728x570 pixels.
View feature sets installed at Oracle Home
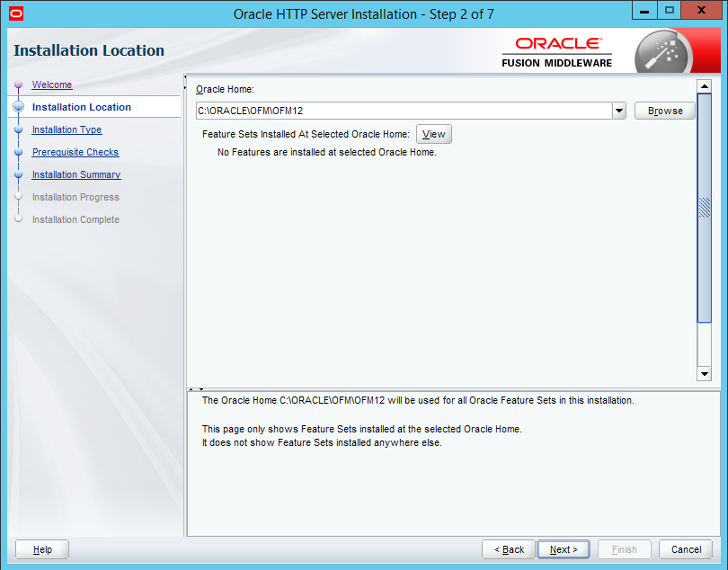433,134
